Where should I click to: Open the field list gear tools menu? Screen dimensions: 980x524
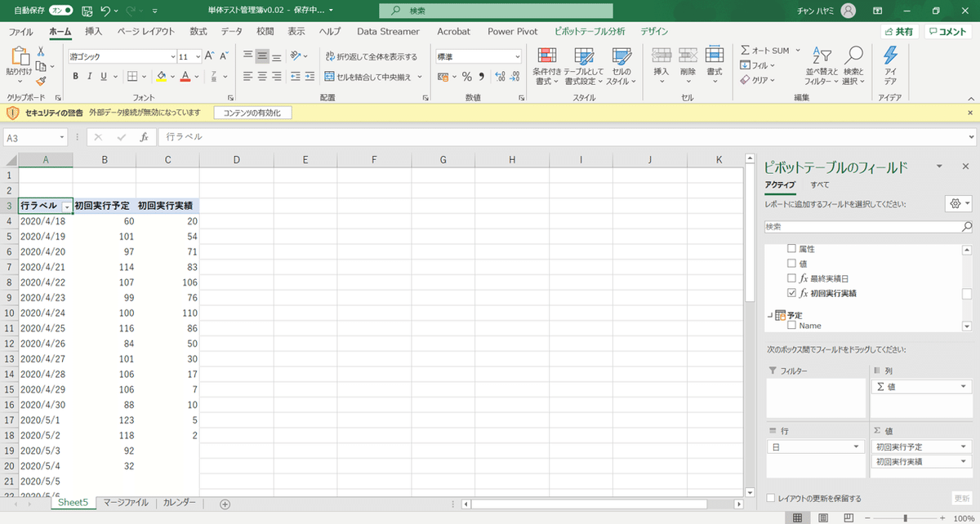coord(957,203)
